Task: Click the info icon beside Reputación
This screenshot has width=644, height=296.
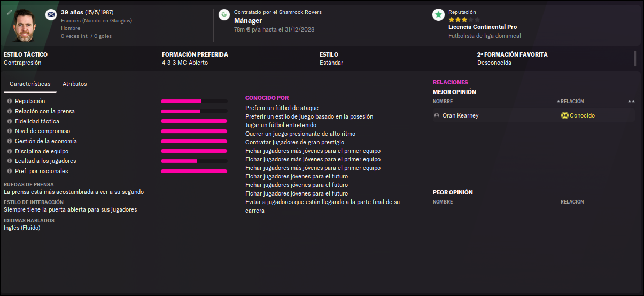Action: [x=10, y=101]
